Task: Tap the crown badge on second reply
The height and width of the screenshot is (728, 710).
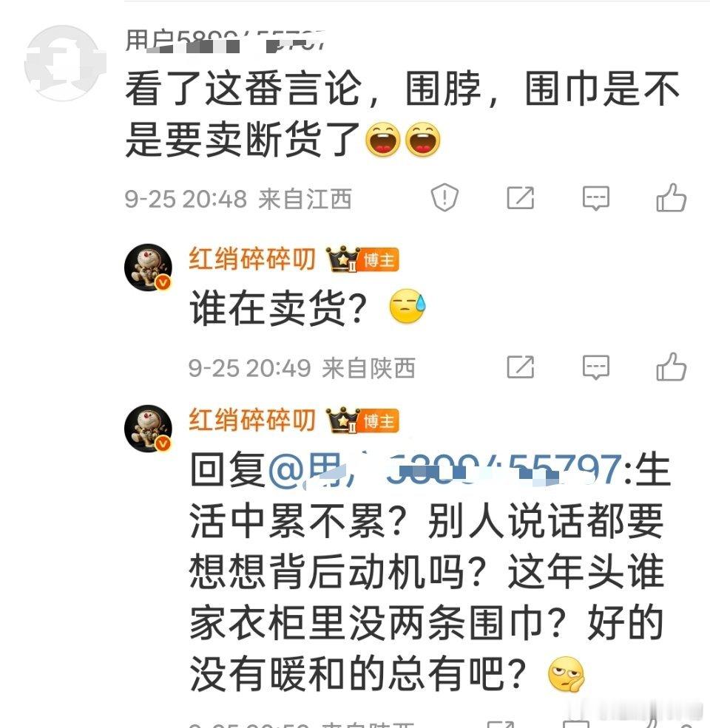Action: (343, 420)
